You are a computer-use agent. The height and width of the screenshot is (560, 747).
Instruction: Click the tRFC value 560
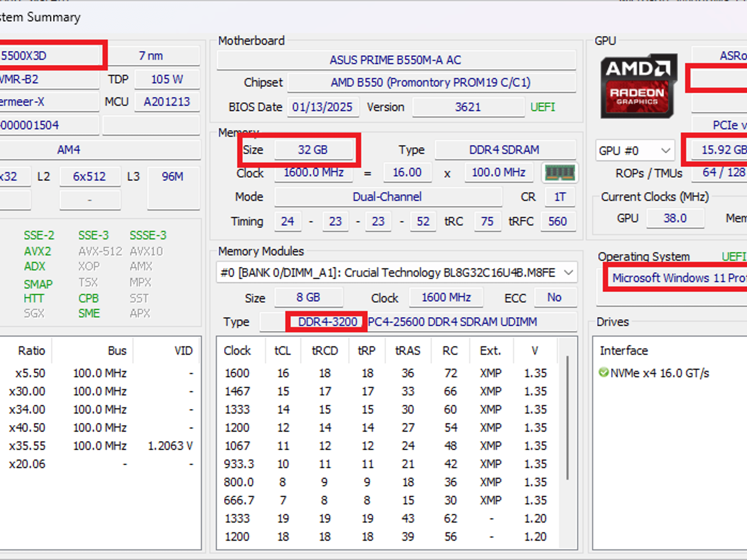click(558, 221)
